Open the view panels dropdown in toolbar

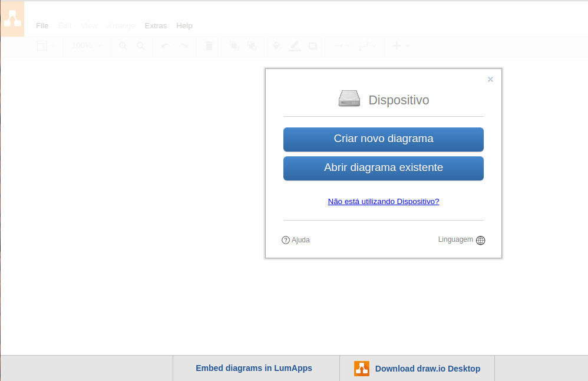(x=46, y=46)
